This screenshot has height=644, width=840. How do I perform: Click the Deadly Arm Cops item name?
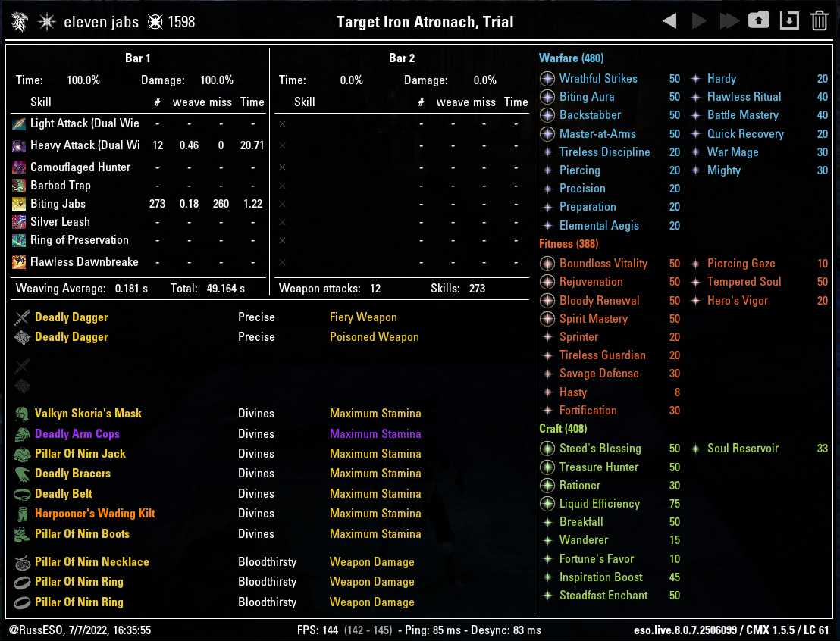pos(77,434)
